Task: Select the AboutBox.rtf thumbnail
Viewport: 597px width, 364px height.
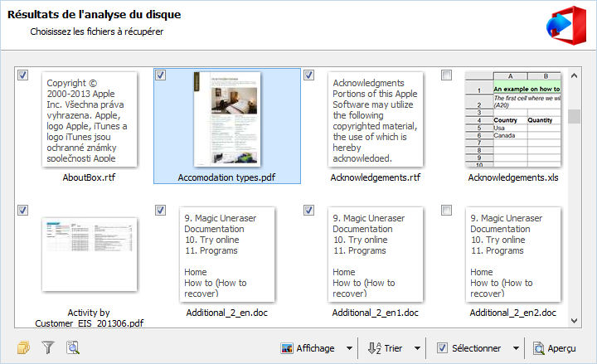Action: click(90, 119)
